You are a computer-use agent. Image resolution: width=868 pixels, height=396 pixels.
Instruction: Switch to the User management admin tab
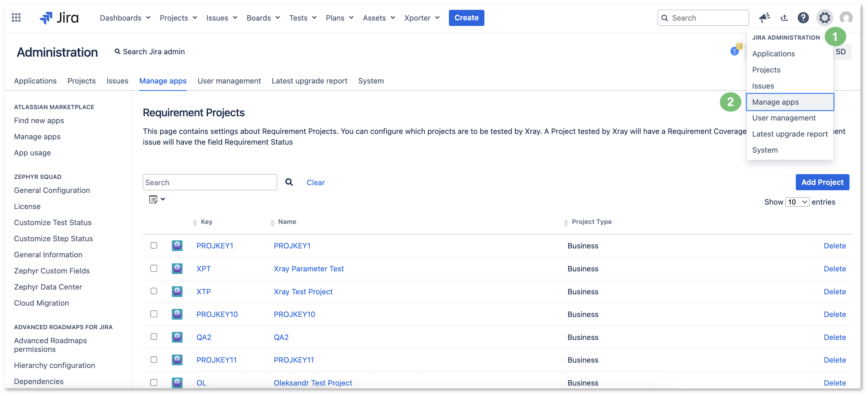pos(229,81)
